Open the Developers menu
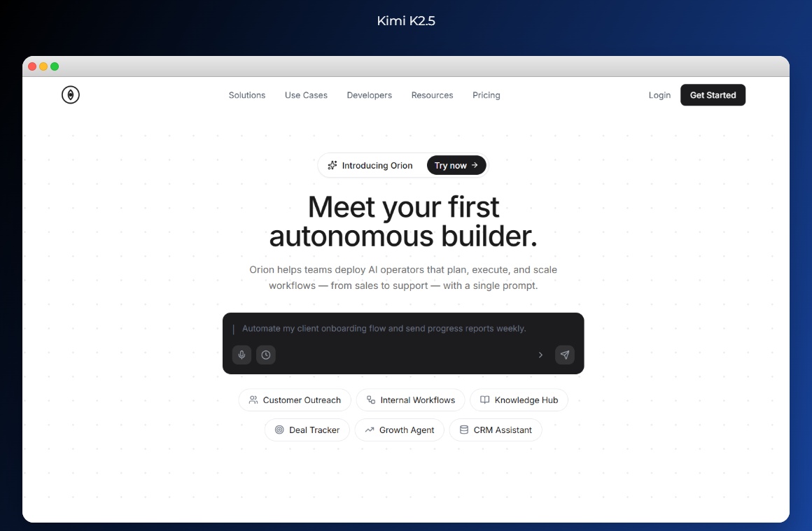This screenshot has width=812, height=531. [x=369, y=95]
